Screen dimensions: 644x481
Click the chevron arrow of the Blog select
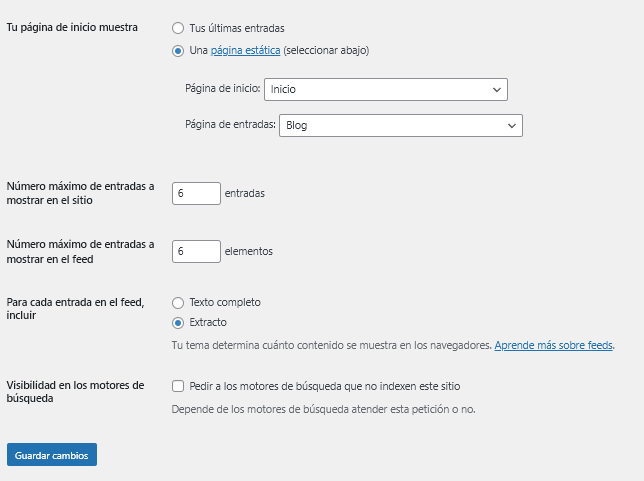[512, 125]
